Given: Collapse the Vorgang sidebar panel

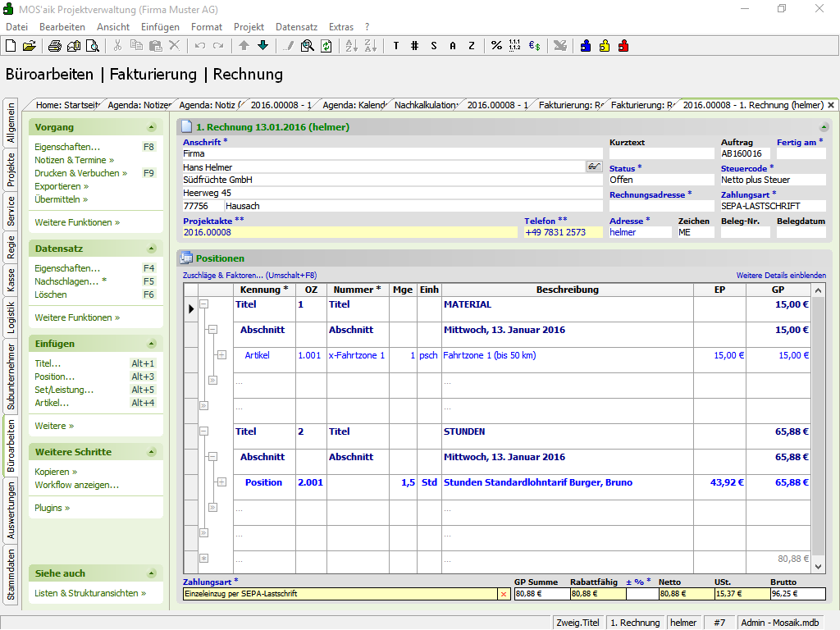Looking at the screenshot, I should coord(151,127).
